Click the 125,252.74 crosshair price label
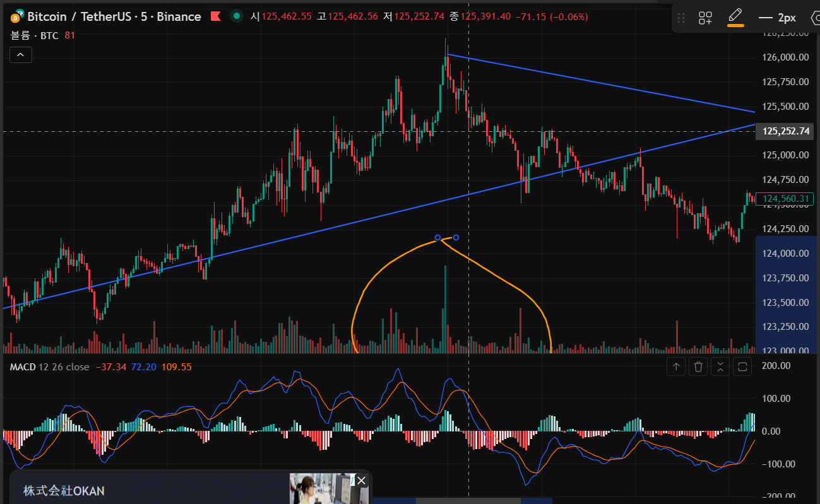The width and height of the screenshot is (820, 504). pos(786,131)
